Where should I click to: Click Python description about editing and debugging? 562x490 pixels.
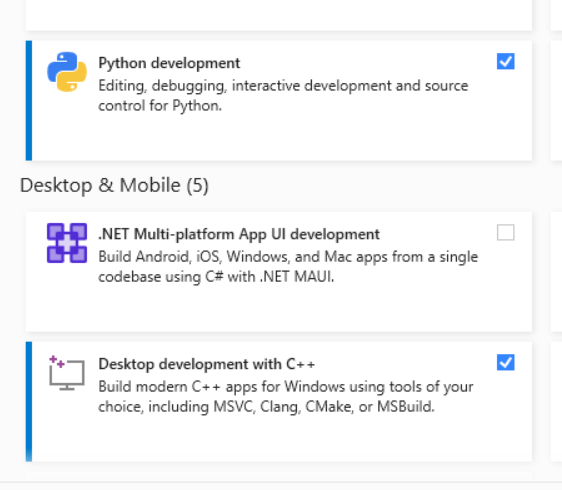(283, 96)
